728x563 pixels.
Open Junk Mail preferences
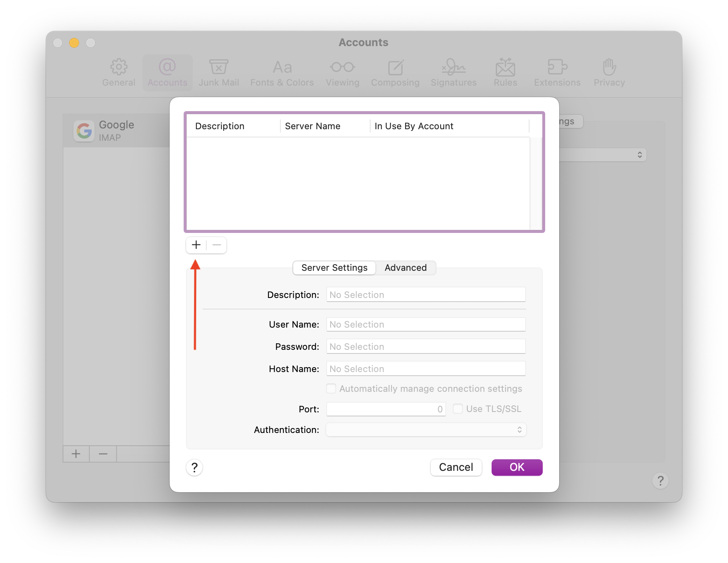(x=219, y=73)
